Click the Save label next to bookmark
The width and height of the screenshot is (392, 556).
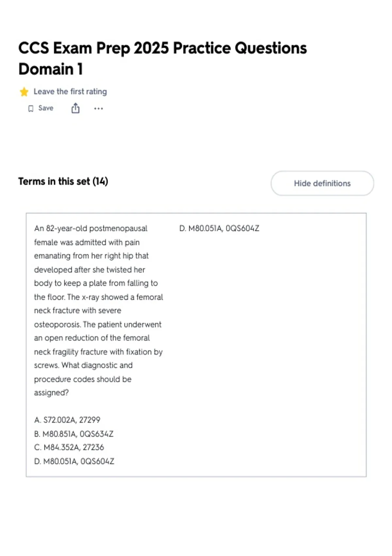point(46,108)
